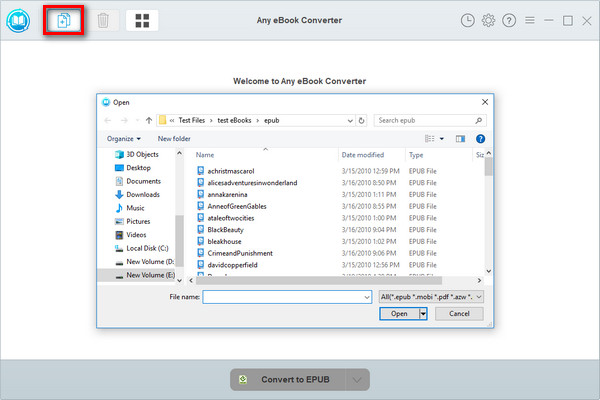Select Videos in navigation pane
This screenshot has width=600, height=400.
pyautogui.click(x=130, y=235)
